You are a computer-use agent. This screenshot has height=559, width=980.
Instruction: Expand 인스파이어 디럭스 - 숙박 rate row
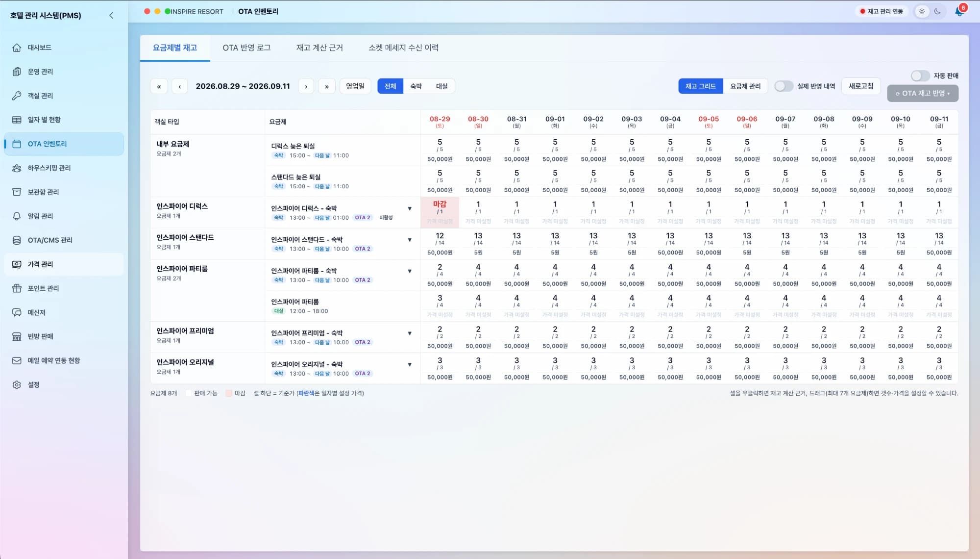(410, 208)
